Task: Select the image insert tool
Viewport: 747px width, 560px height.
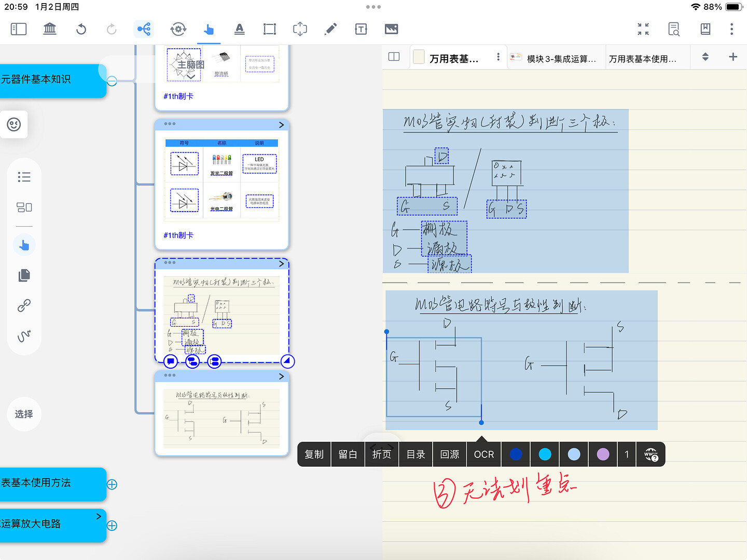Action: tap(392, 29)
